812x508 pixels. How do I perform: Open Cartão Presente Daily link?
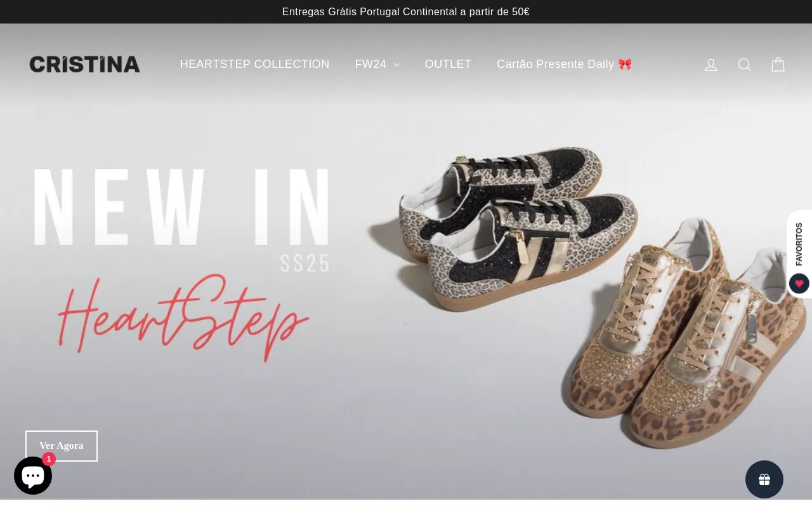[565, 64]
